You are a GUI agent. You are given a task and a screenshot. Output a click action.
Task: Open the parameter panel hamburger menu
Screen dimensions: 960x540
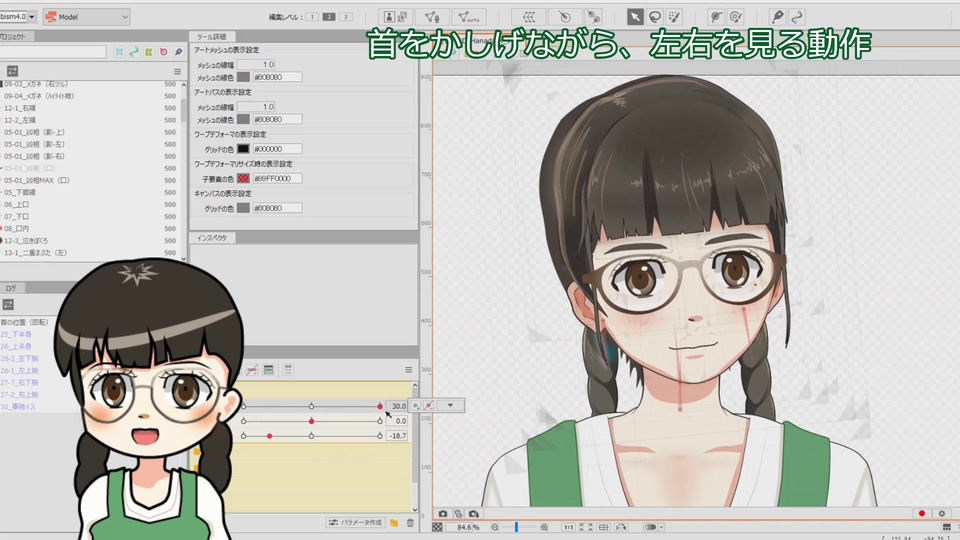[408, 369]
